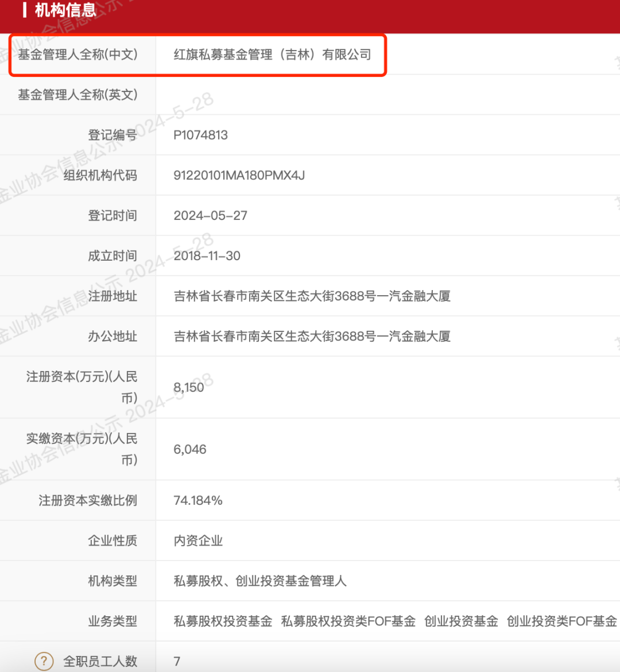620x672 pixels.
Task: Click the 私募股权投资类FOF基金 business type
Action: coord(348,621)
